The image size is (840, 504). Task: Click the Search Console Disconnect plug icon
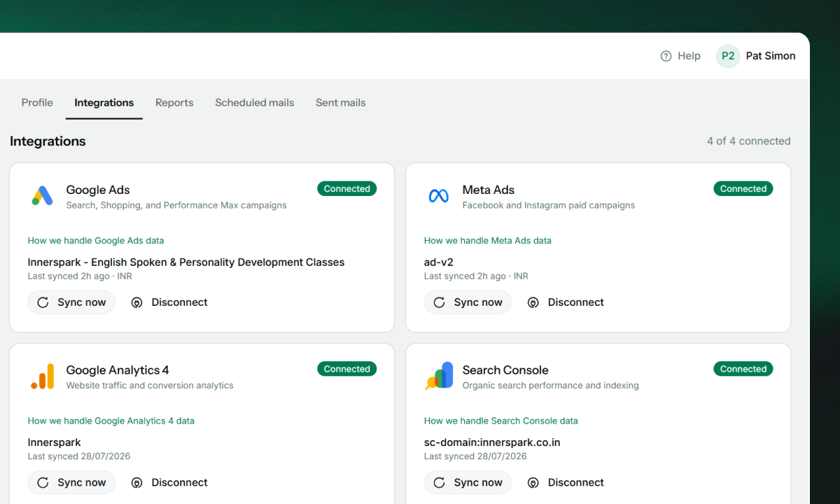pyautogui.click(x=533, y=482)
